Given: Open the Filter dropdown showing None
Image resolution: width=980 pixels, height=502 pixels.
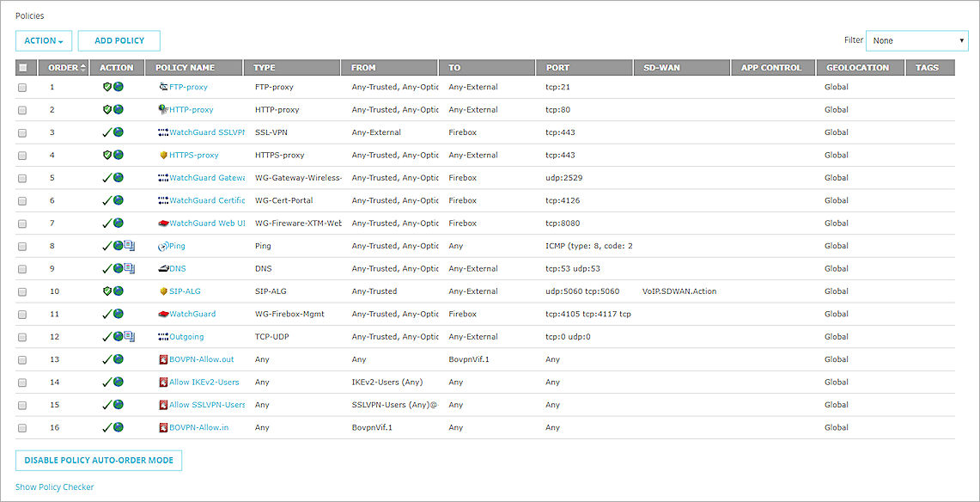Looking at the screenshot, I should coord(916,40).
